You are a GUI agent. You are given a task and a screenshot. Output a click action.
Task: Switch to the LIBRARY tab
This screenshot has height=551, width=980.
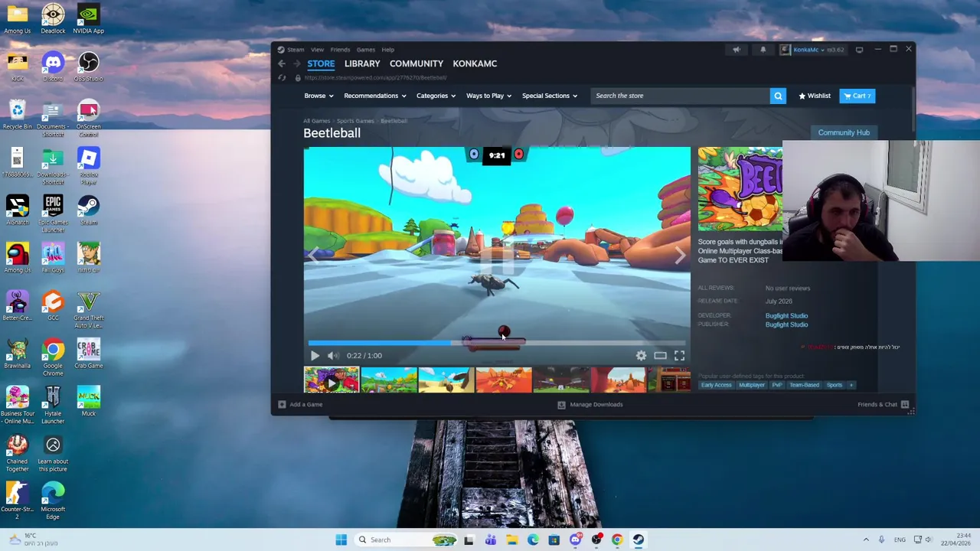(x=362, y=64)
